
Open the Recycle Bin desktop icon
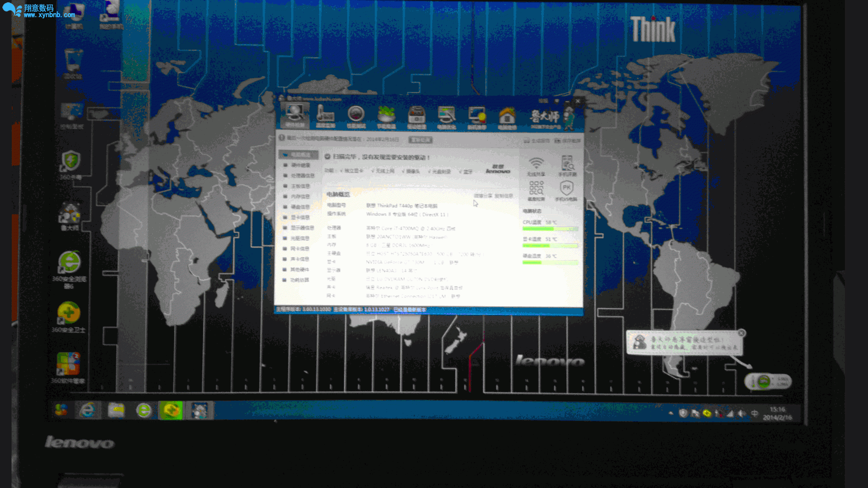click(73, 65)
